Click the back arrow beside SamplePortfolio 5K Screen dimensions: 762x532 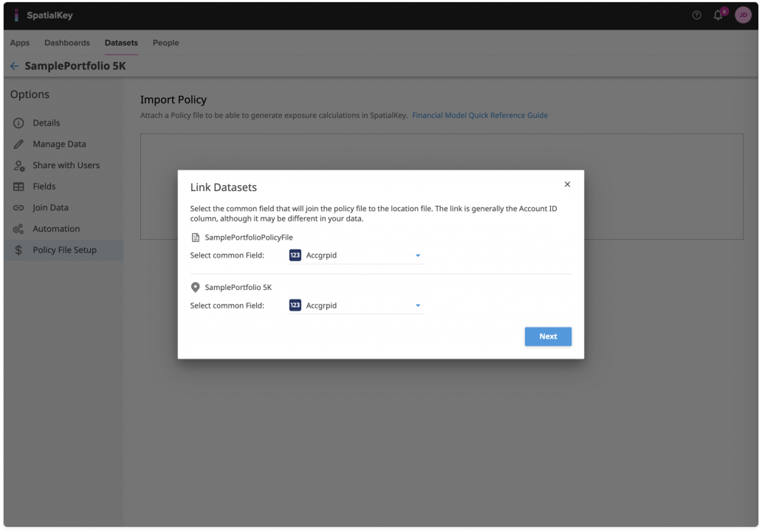point(14,66)
